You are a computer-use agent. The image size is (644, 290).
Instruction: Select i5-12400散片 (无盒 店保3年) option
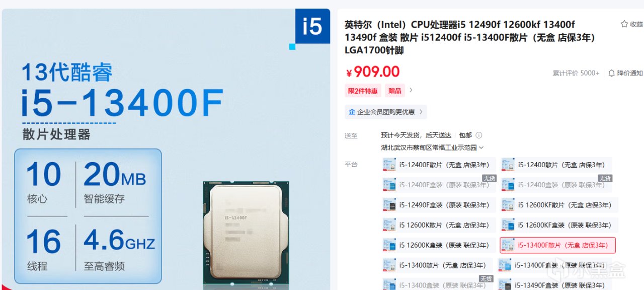click(555, 165)
